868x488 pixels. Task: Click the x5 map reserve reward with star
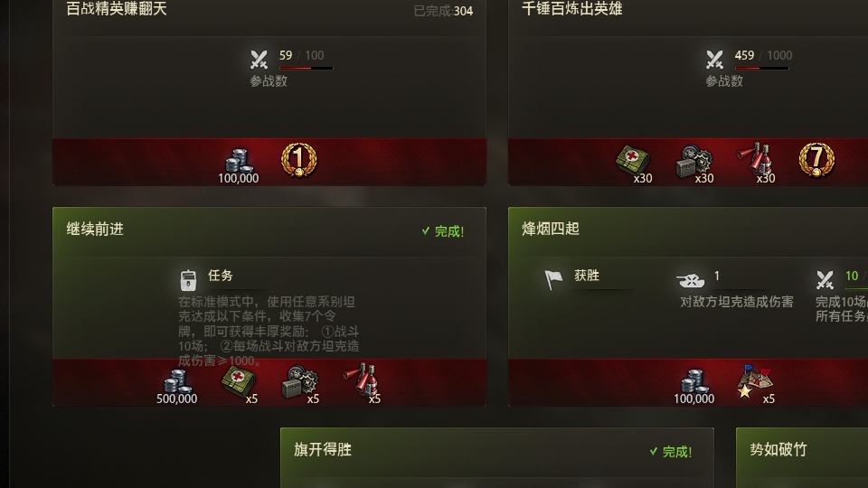point(756,383)
